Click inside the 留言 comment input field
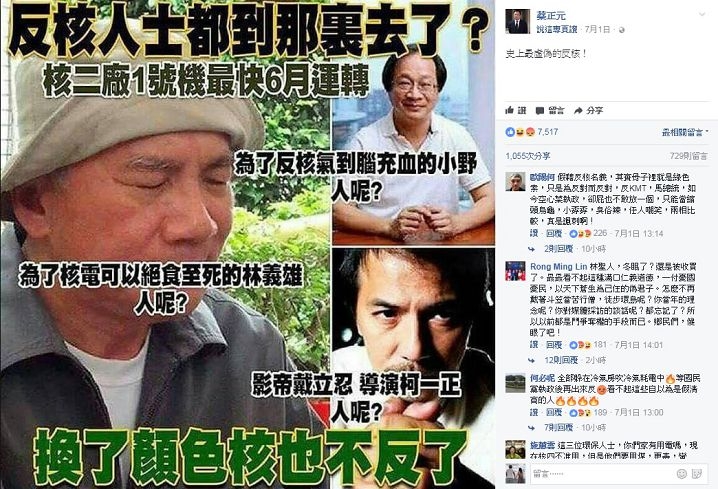Image resolution: width=718 pixels, height=489 pixels. point(603,473)
